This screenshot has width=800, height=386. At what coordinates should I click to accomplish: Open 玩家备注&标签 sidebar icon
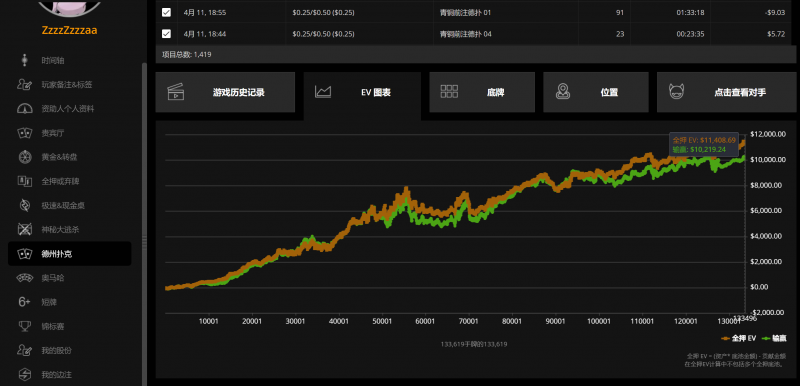coord(24,85)
